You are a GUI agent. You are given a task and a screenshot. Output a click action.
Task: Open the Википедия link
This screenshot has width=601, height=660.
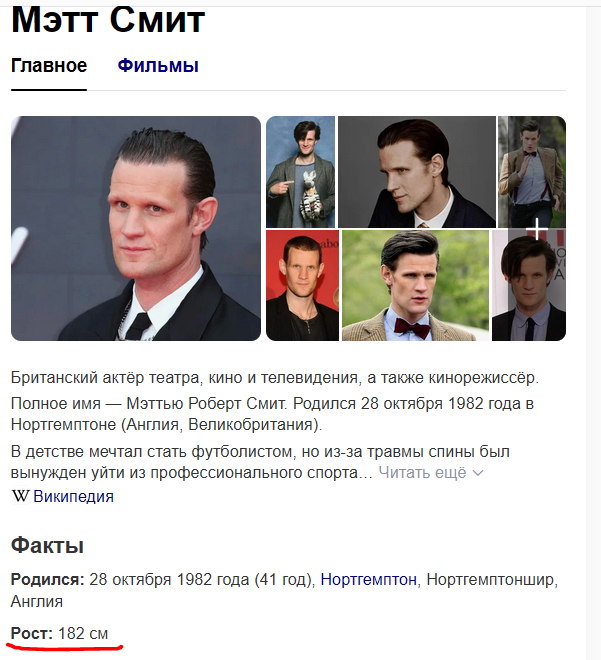pyautogui.click(x=73, y=496)
